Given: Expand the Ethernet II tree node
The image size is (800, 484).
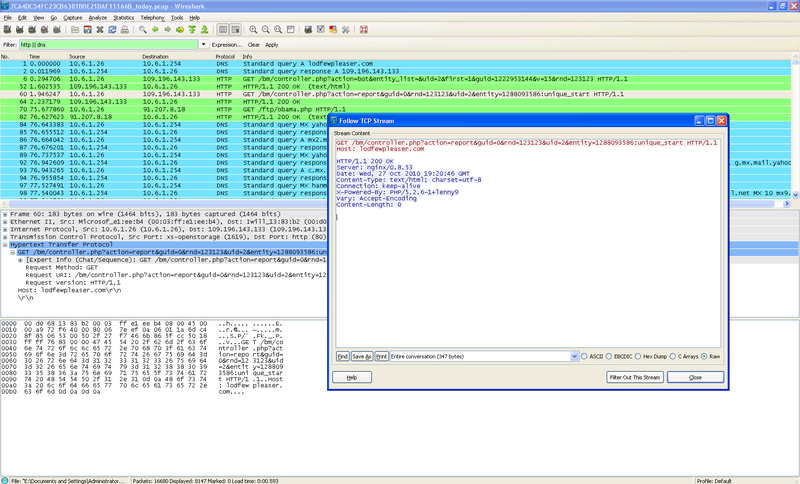Looking at the screenshot, I should [x=5, y=221].
